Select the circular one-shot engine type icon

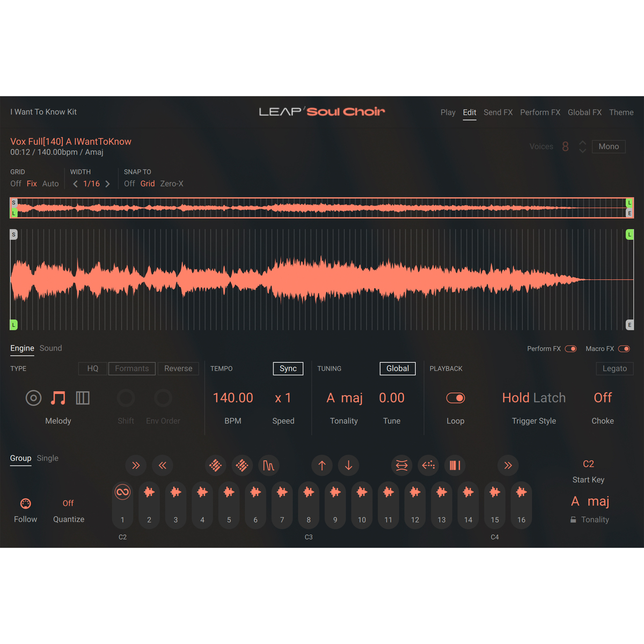(x=33, y=398)
